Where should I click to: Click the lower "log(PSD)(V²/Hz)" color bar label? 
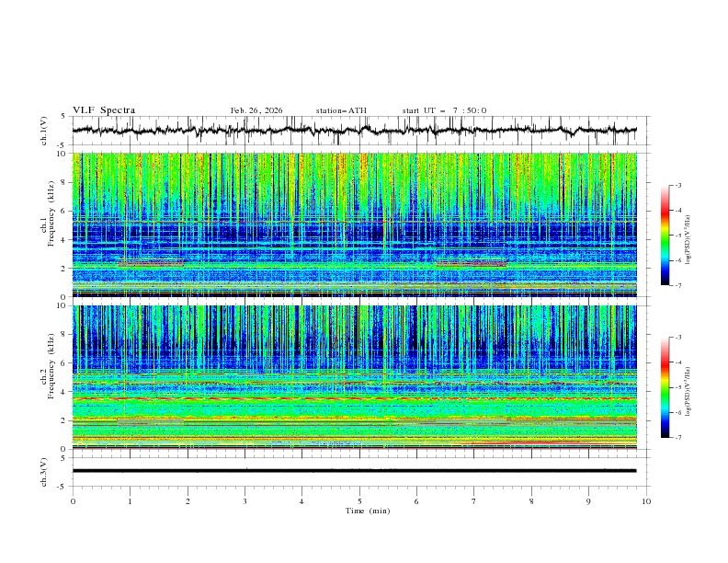pyautogui.click(x=688, y=392)
